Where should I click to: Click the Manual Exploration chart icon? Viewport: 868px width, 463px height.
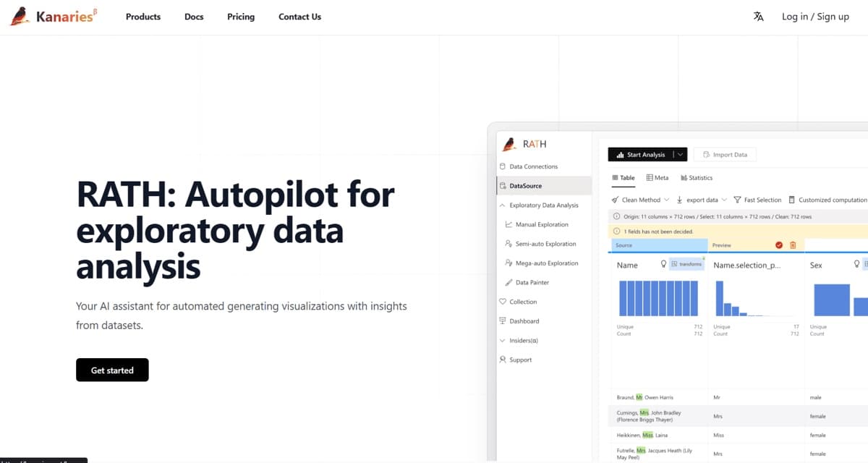tap(509, 224)
